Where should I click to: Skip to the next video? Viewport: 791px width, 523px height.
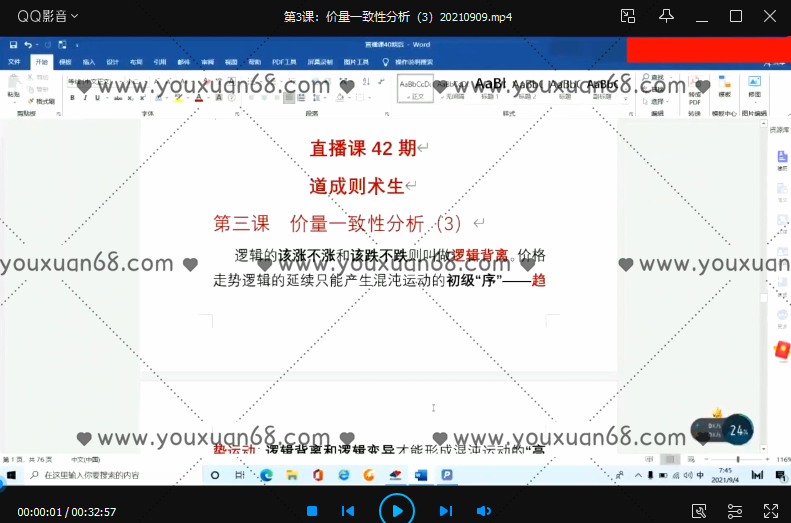[x=445, y=511]
